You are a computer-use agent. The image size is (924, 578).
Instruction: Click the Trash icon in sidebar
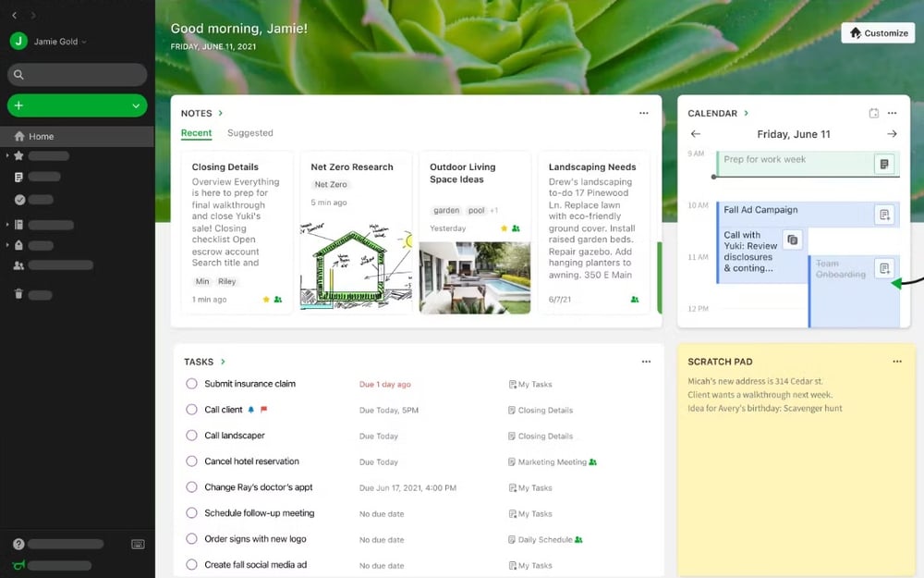coord(18,294)
